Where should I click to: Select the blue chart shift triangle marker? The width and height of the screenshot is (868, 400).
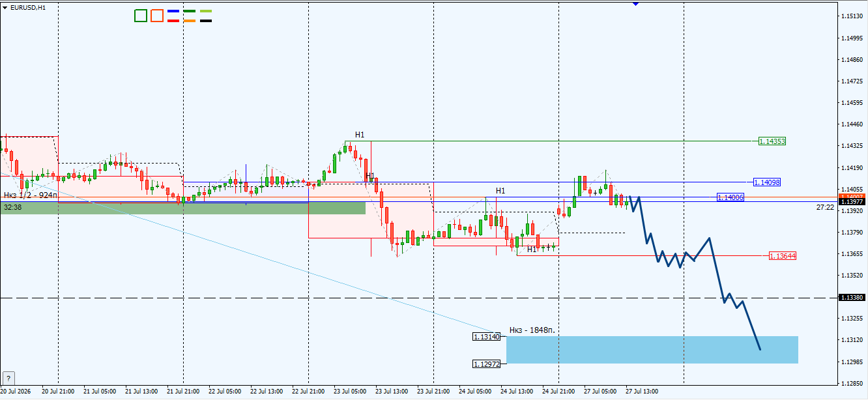point(635,3)
